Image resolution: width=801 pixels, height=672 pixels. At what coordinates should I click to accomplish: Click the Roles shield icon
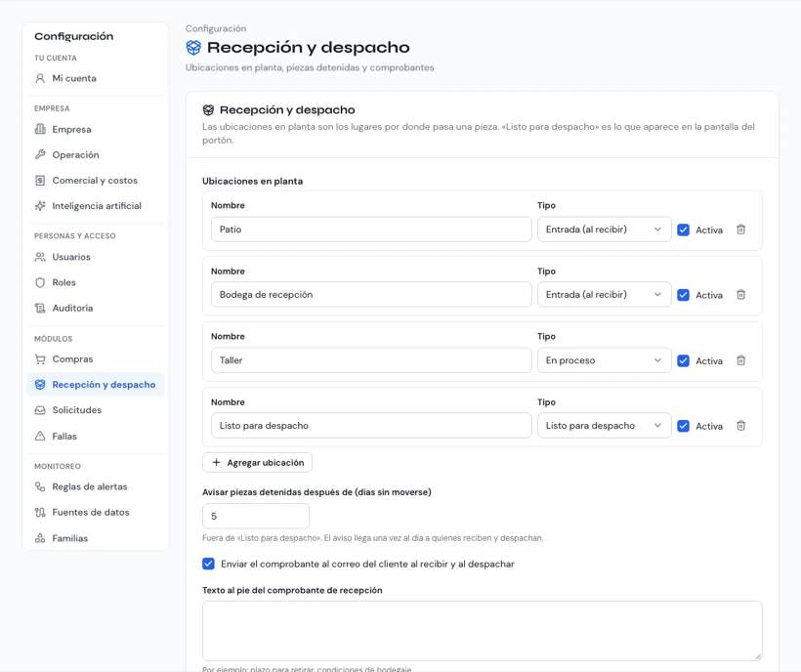[x=40, y=282]
